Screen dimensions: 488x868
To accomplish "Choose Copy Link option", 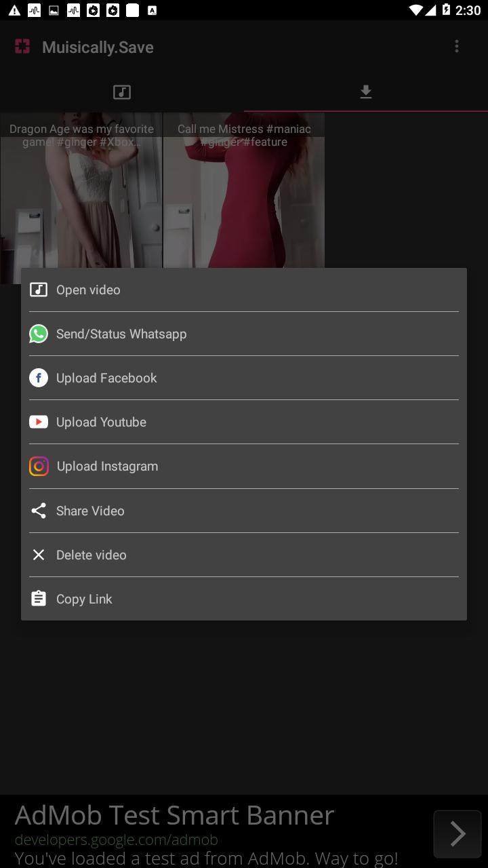I will point(244,599).
